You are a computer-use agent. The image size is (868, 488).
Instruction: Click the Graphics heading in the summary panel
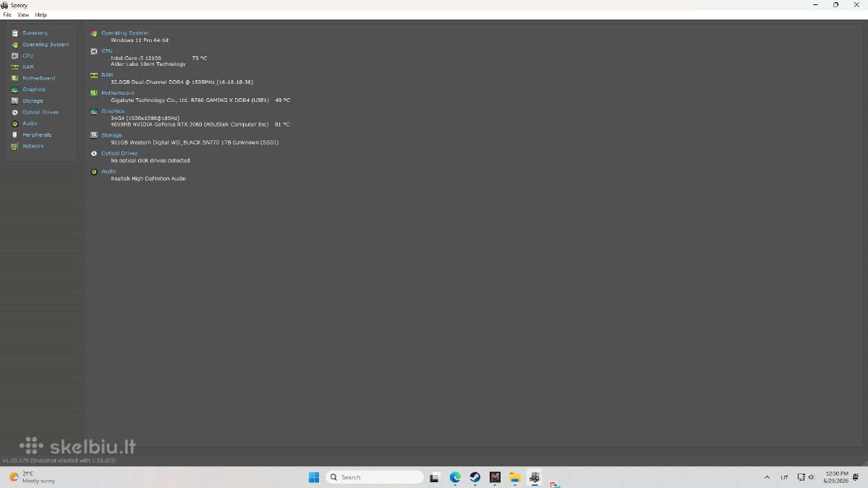tap(113, 111)
